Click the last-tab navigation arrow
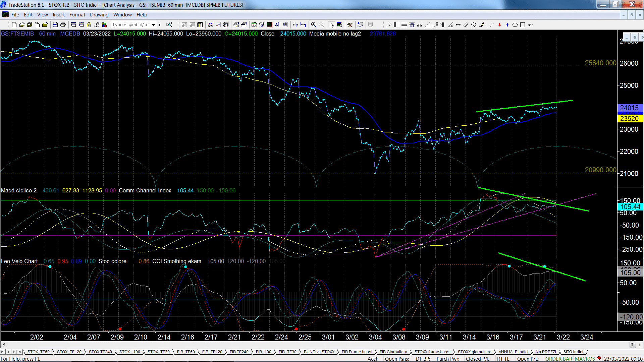 click(19, 352)
